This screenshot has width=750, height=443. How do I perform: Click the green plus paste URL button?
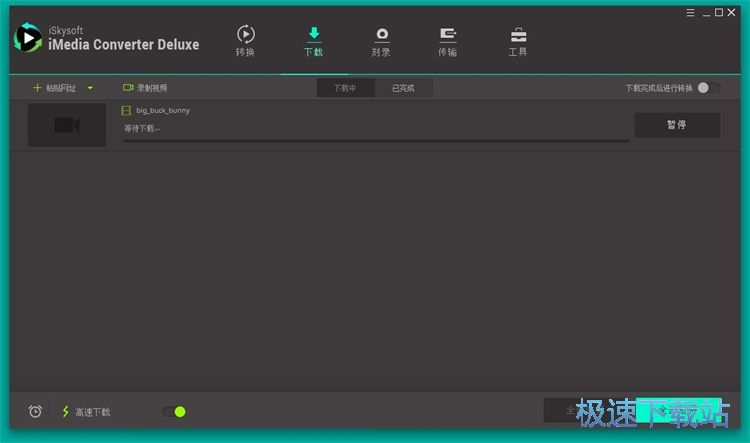(x=54, y=88)
